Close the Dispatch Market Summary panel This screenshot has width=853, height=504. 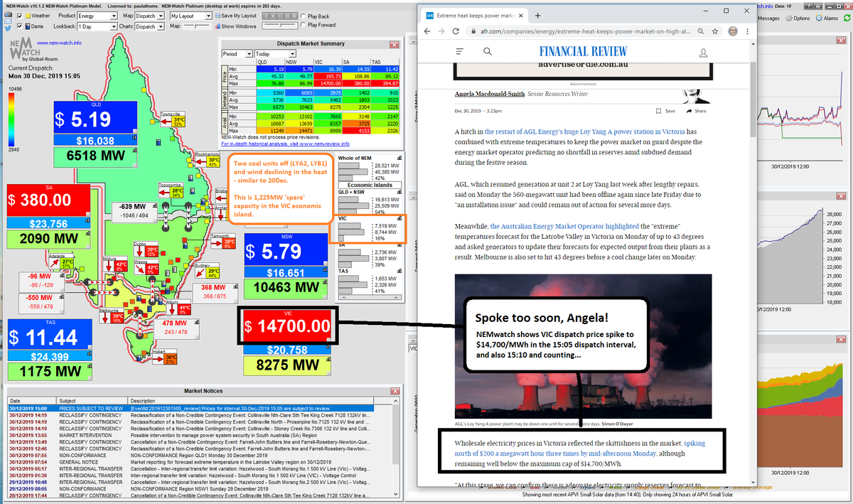tap(393, 43)
